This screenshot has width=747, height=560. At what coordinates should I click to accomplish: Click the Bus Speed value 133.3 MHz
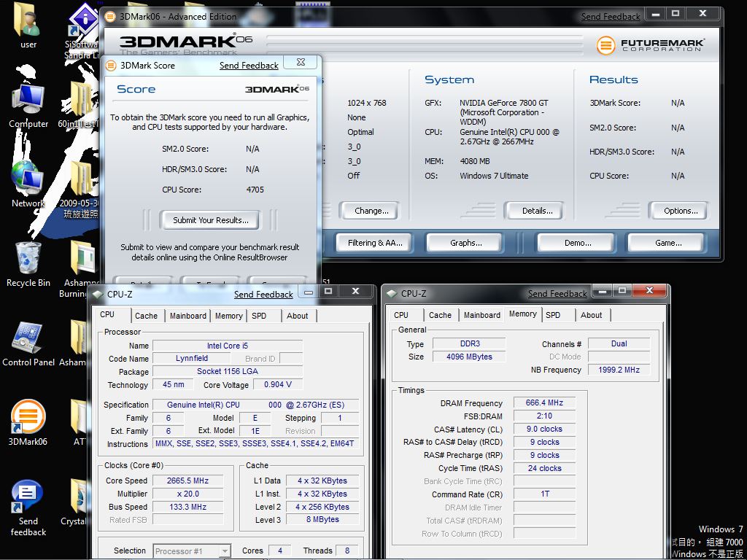[x=187, y=507]
